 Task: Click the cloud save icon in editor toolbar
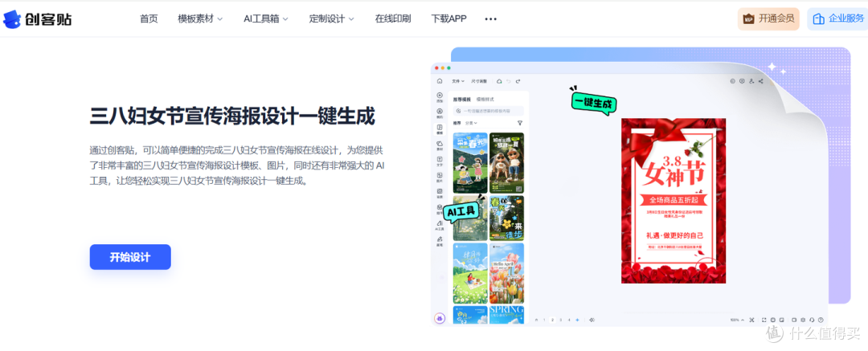pyautogui.click(x=499, y=81)
